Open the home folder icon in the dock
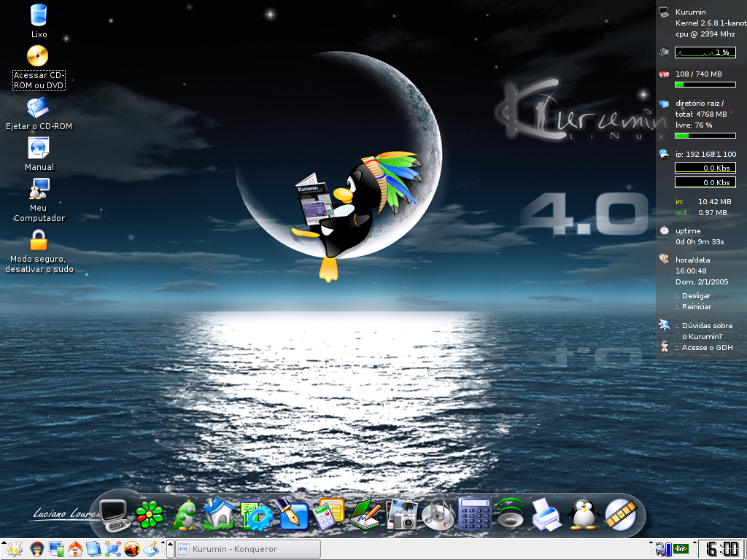The image size is (747, 560). tap(220, 514)
